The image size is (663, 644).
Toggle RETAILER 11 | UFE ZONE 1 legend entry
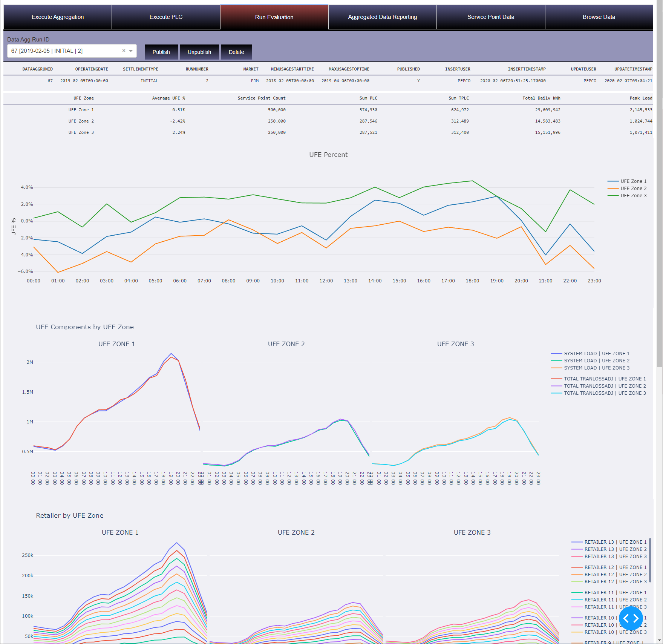pyautogui.click(x=609, y=593)
